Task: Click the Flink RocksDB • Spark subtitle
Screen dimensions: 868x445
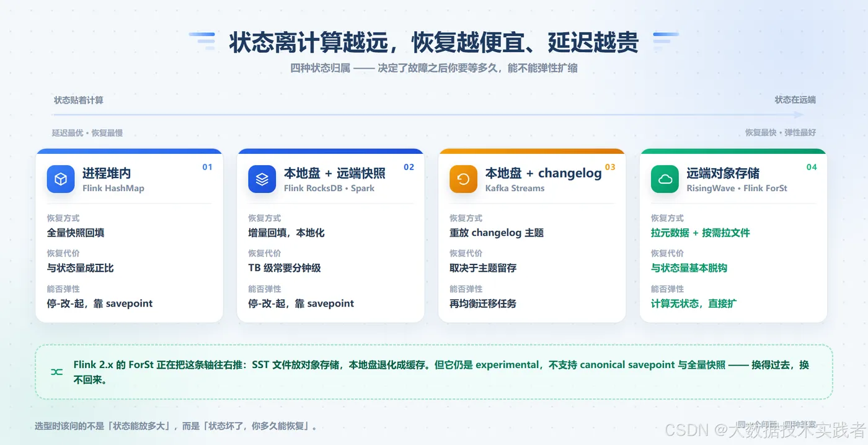Action: 329,188
